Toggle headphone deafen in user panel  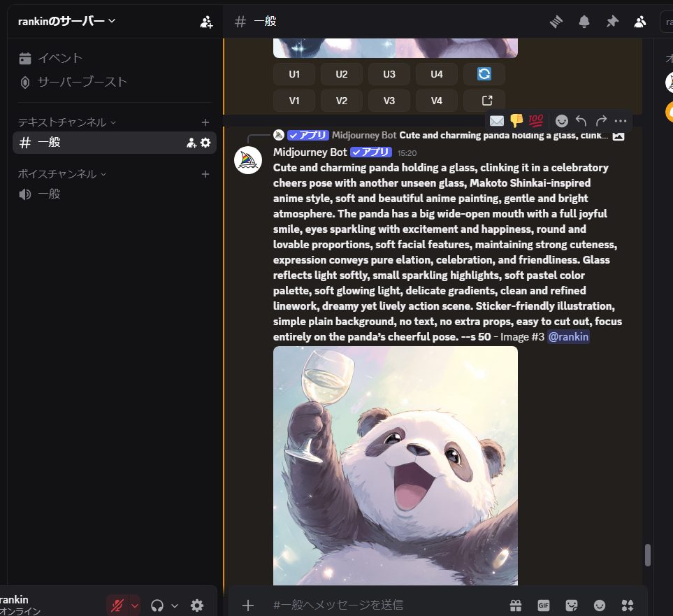point(157,605)
